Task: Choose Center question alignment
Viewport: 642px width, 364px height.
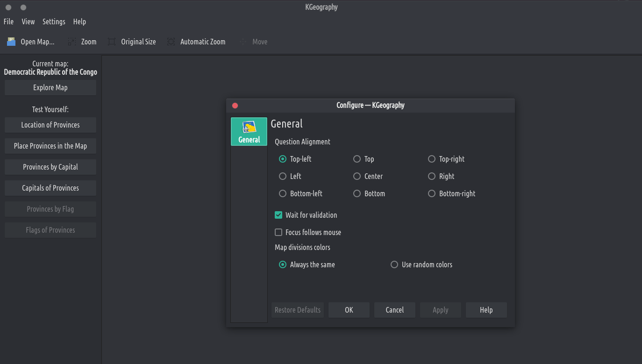Action: pos(357,176)
